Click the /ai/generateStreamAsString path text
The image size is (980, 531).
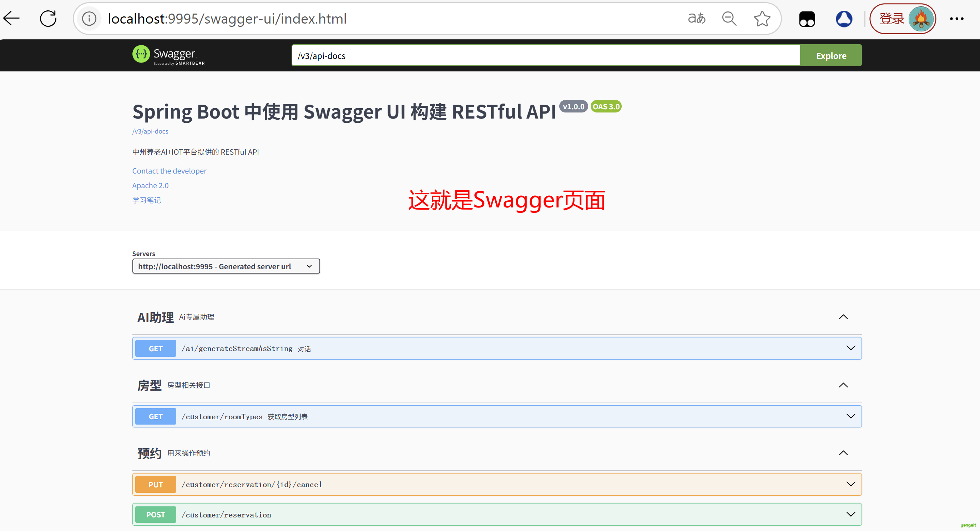coord(237,348)
